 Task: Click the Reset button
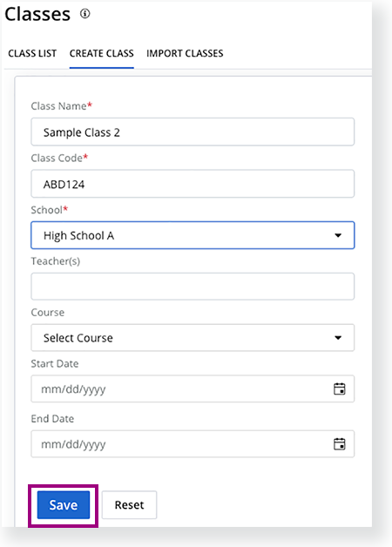click(130, 505)
